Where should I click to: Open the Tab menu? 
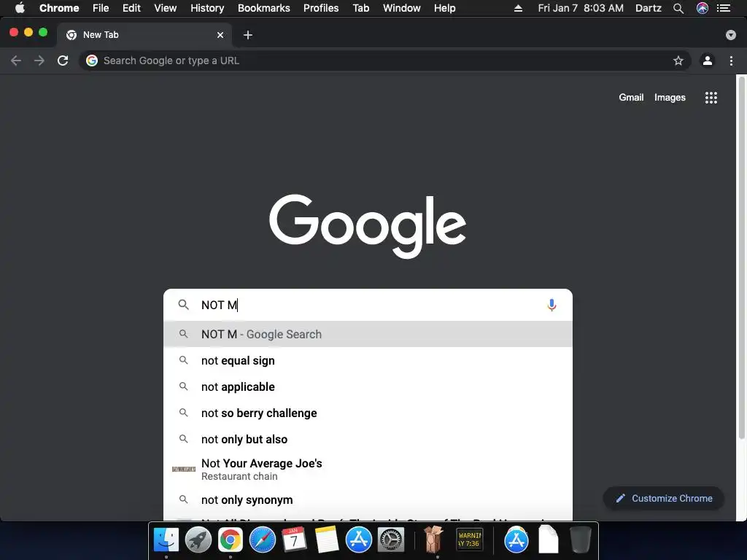coord(360,8)
